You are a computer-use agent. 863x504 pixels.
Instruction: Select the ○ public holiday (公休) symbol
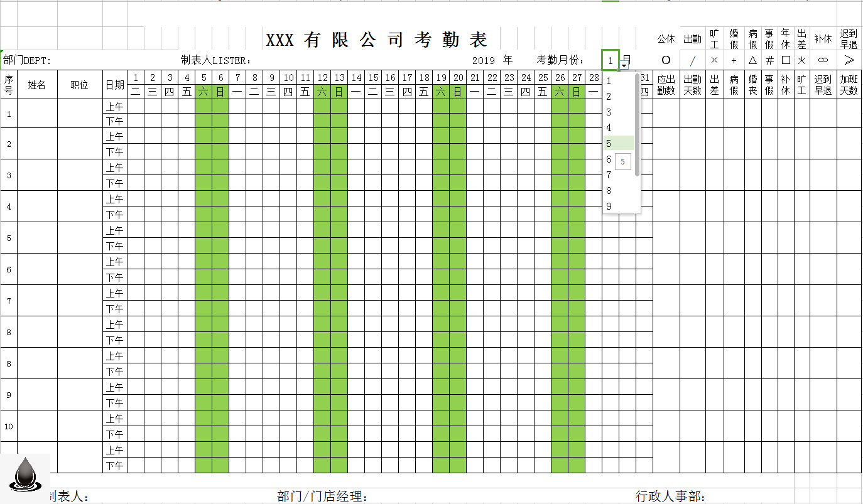(666, 60)
